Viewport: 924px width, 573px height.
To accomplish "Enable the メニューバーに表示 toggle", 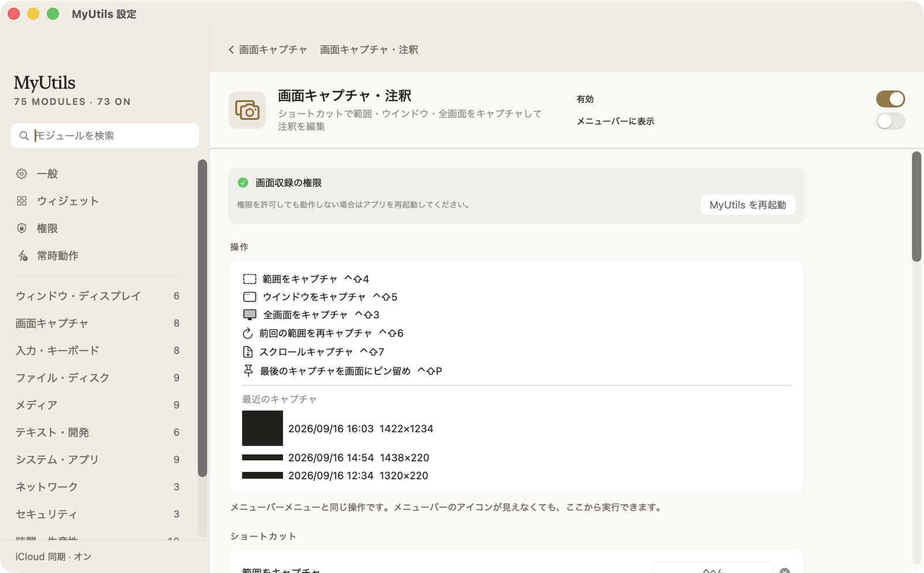I will point(890,121).
